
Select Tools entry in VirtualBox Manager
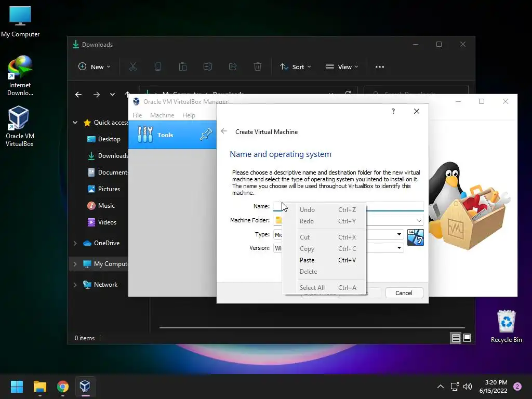coord(172,135)
